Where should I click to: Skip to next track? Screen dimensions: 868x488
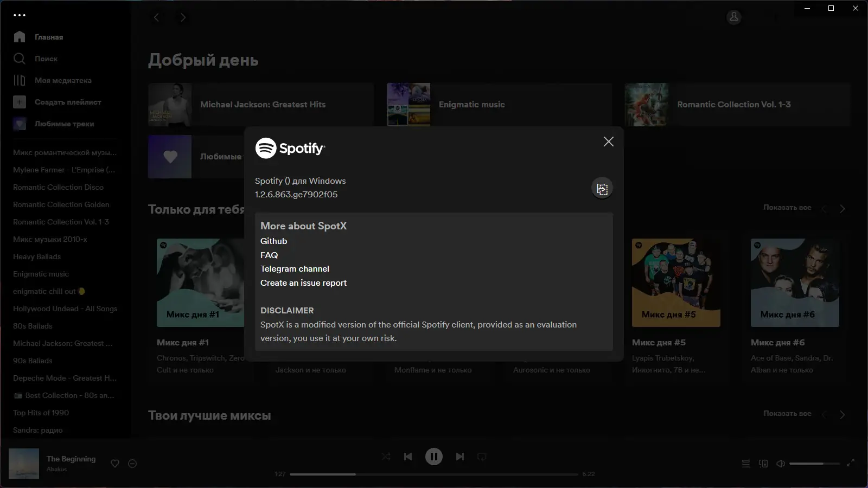pos(460,457)
